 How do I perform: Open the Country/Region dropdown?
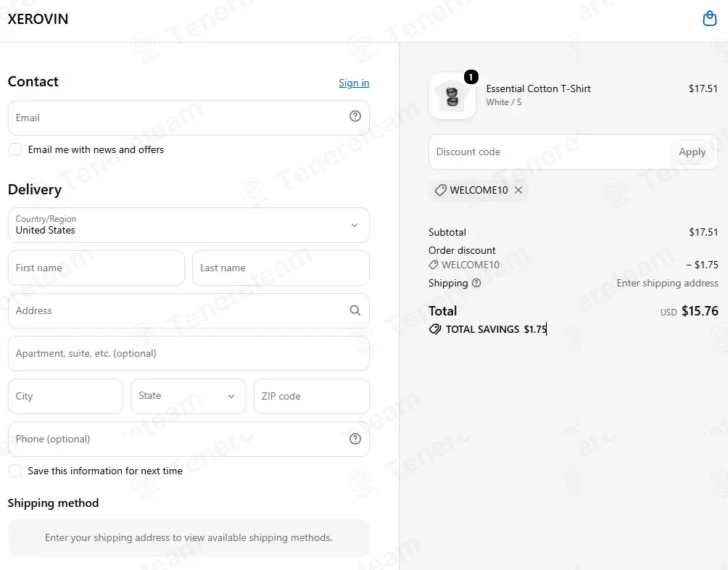click(x=189, y=225)
